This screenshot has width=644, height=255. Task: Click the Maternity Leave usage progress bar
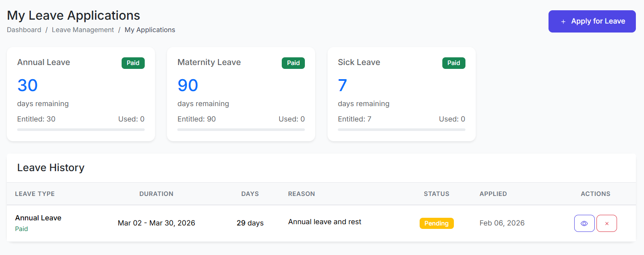(241, 129)
